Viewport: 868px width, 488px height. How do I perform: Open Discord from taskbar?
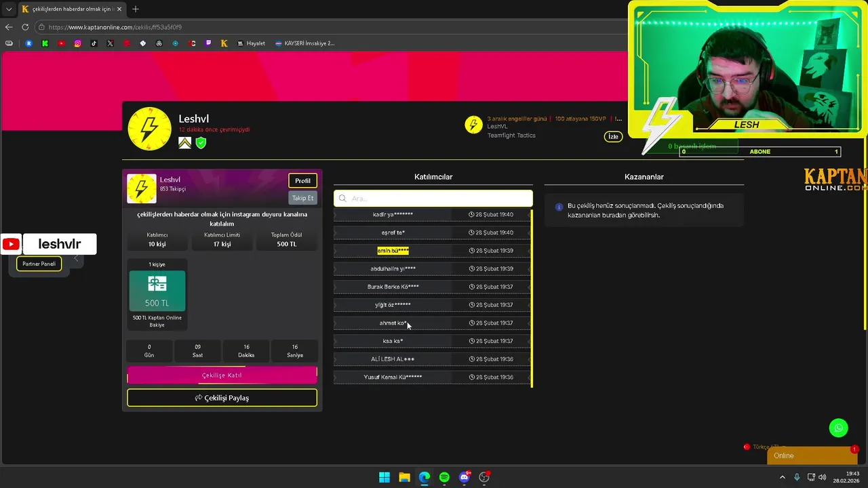tap(465, 477)
